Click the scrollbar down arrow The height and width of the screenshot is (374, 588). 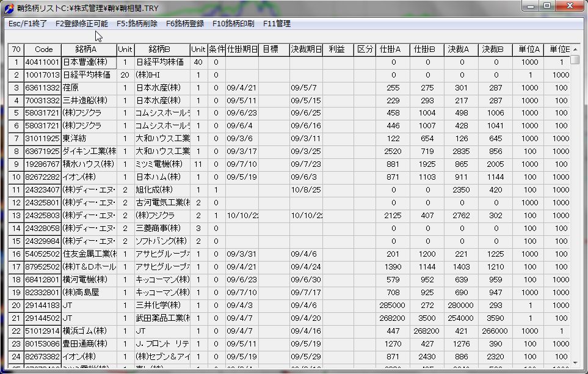click(x=575, y=363)
